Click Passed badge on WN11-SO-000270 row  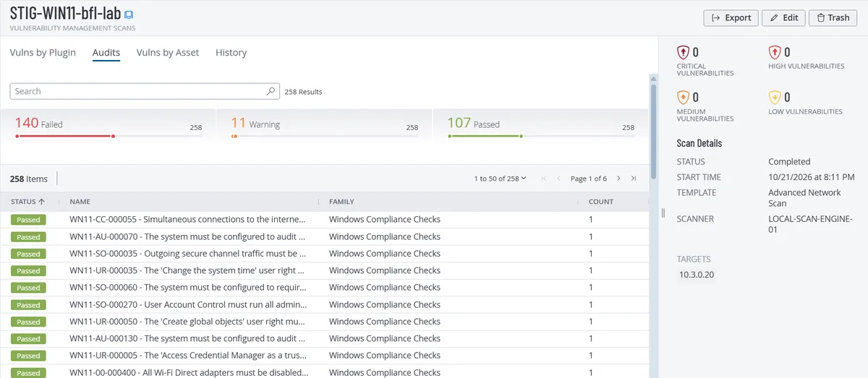[x=28, y=304]
